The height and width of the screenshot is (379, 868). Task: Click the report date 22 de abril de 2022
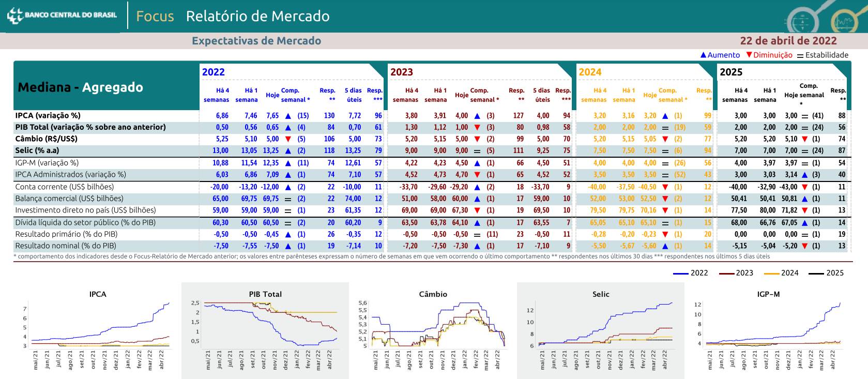[x=788, y=41]
